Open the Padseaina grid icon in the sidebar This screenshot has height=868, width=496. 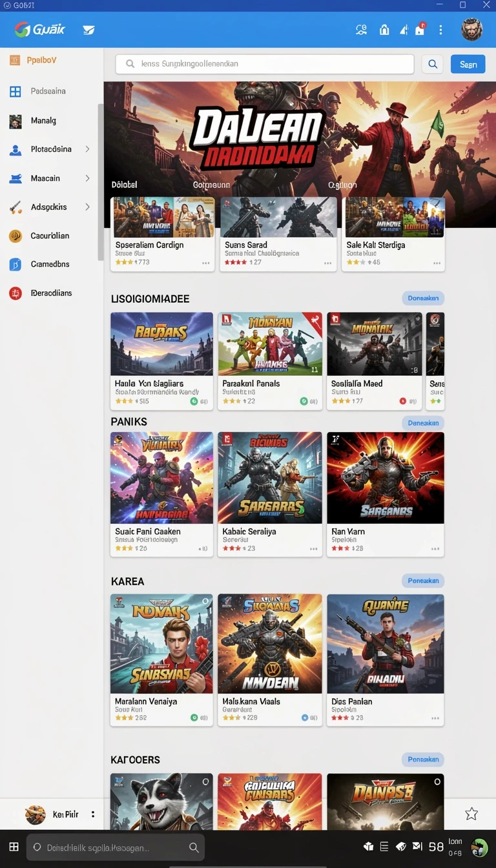point(15,92)
